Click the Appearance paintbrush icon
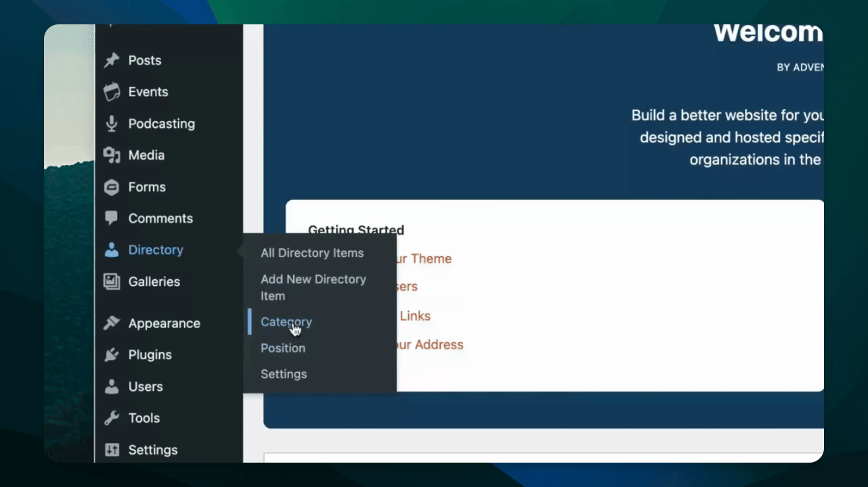This screenshot has height=487, width=868. coord(112,323)
